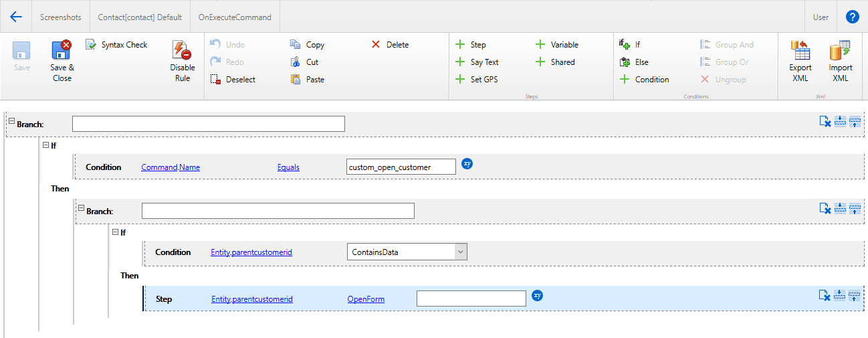The image size is (868, 338).
Task: Delete the selected step
Action: [390, 45]
